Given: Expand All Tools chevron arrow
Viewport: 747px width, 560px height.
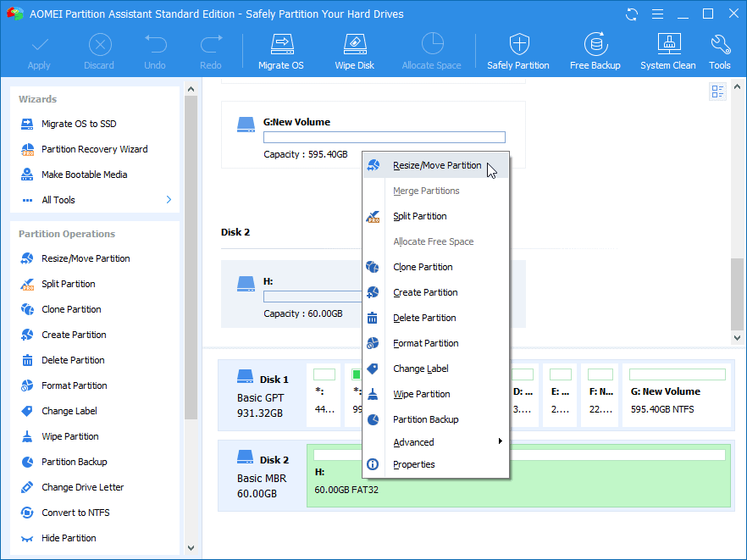Looking at the screenshot, I should click(x=169, y=200).
